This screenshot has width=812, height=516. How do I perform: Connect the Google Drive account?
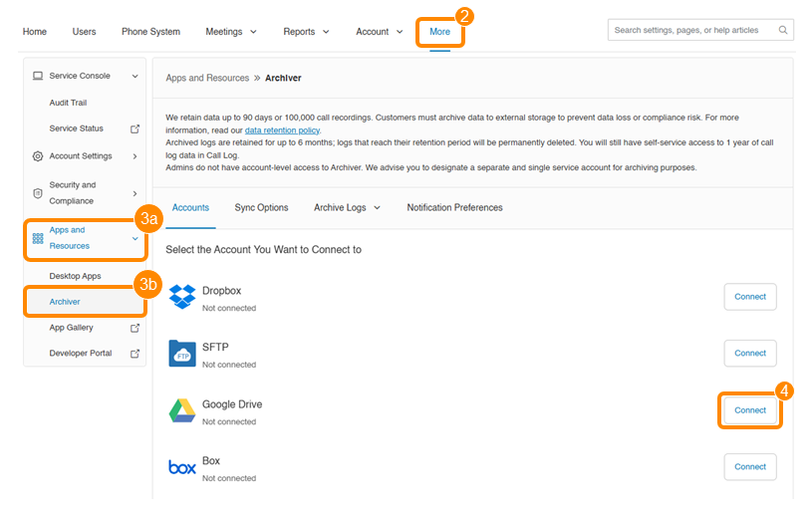749,410
